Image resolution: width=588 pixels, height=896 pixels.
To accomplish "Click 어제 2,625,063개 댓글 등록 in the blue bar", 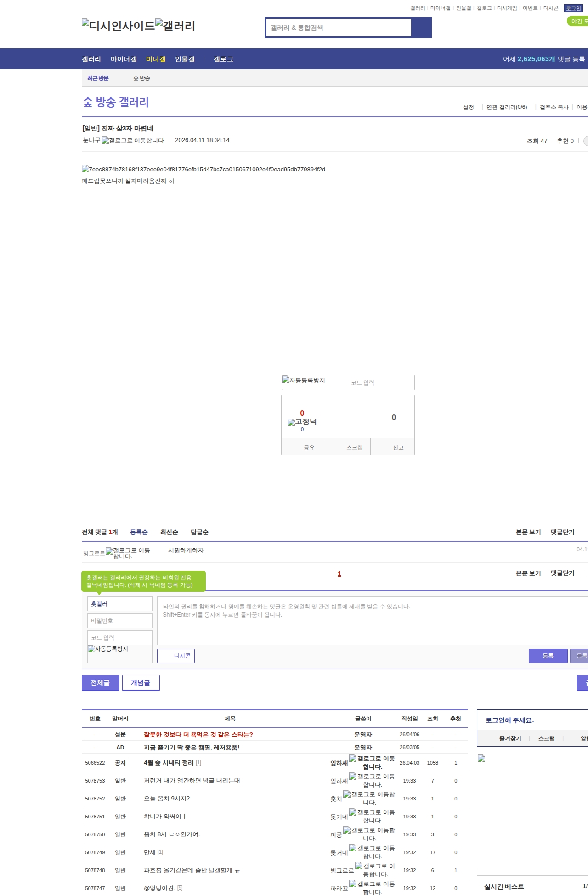I will pos(544,59).
